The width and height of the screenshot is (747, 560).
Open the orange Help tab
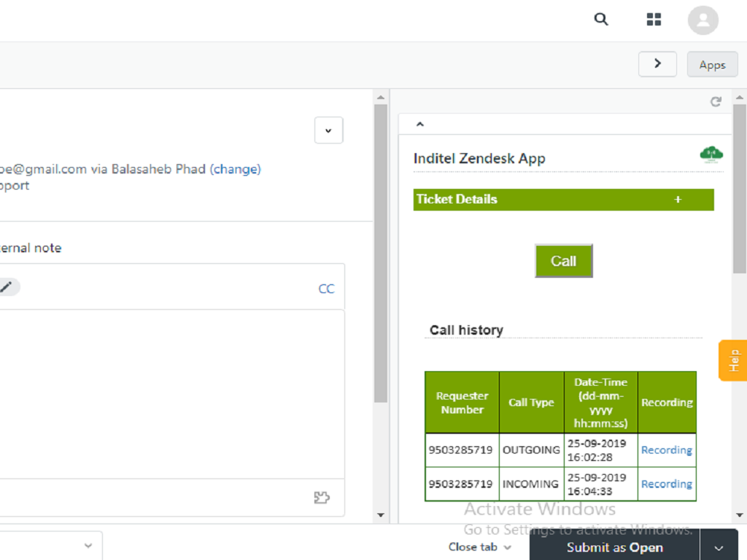(x=733, y=360)
